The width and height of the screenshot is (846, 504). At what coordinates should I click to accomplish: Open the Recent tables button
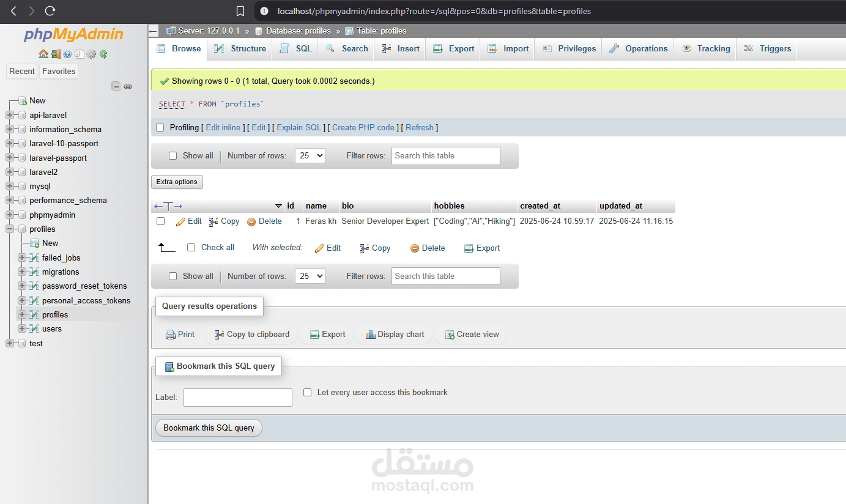(x=22, y=72)
